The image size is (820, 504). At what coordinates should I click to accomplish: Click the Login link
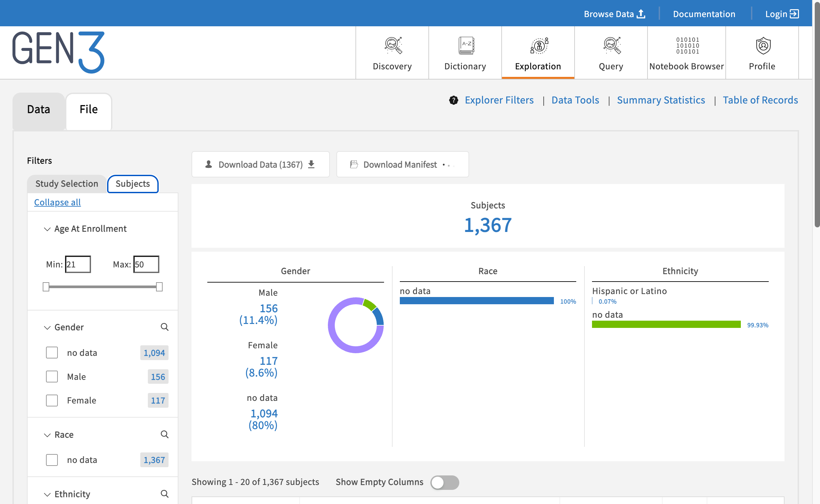point(782,14)
